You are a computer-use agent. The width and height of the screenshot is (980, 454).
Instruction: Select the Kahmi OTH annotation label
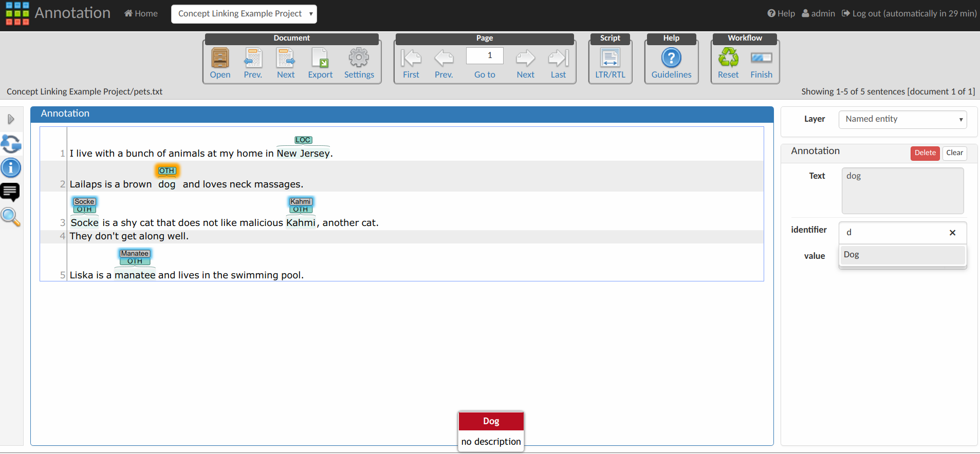pyautogui.click(x=301, y=205)
